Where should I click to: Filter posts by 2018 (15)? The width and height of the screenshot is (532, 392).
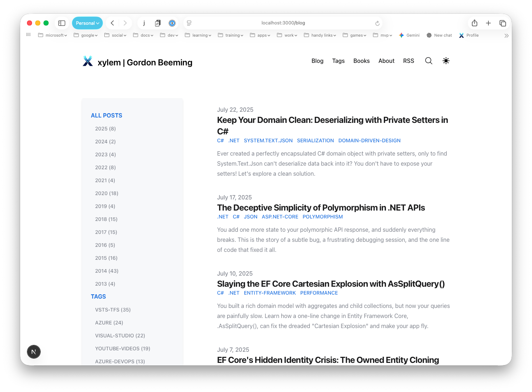click(x=106, y=219)
